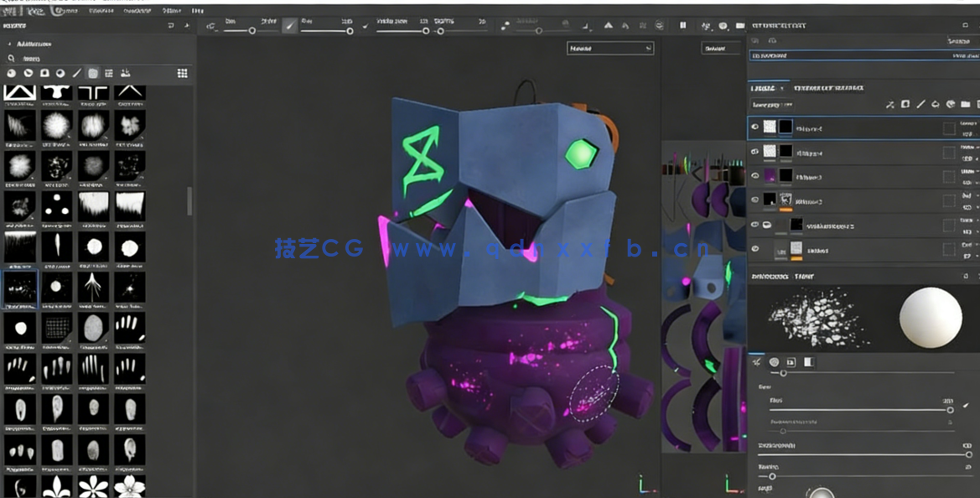Select the add effect icon in Layers panel
The height and width of the screenshot is (498, 980).
pyautogui.click(x=890, y=104)
